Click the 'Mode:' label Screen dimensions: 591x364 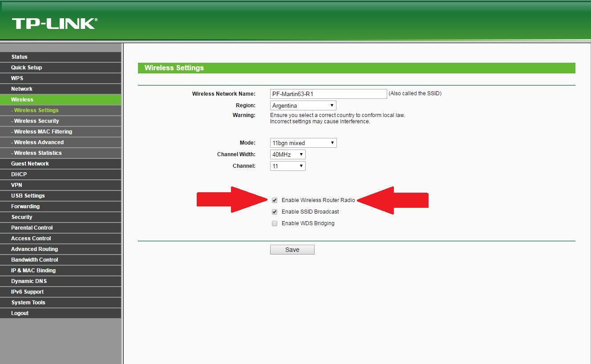point(248,143)
